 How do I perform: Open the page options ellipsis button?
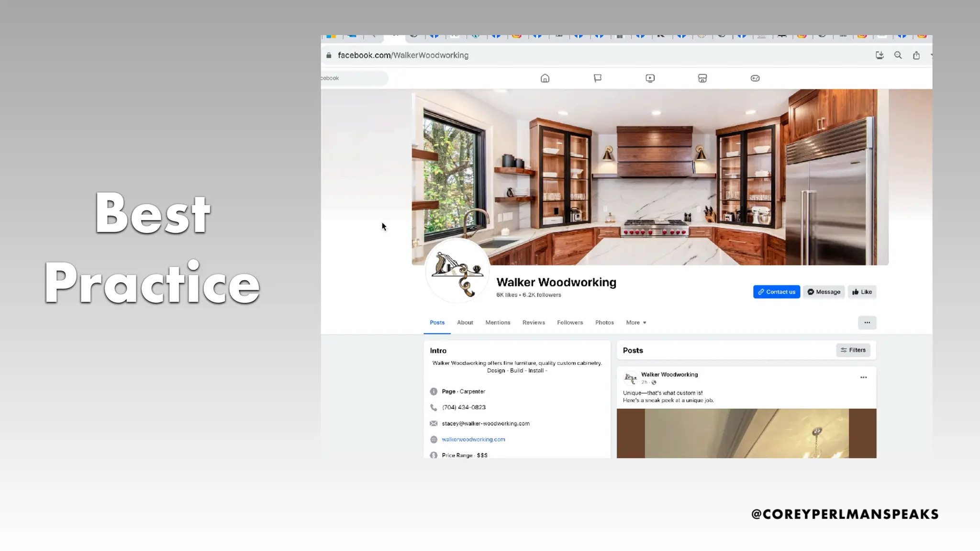tap(867, 322)
